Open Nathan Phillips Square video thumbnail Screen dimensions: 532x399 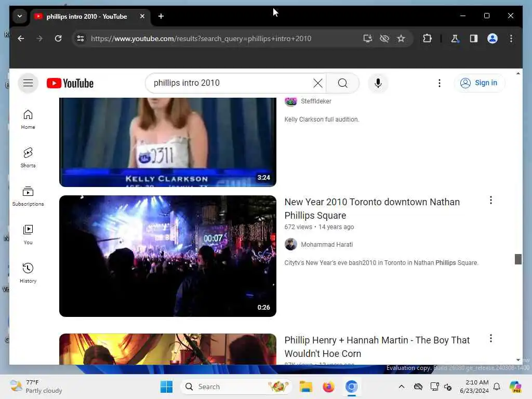[x=168, y=256]
